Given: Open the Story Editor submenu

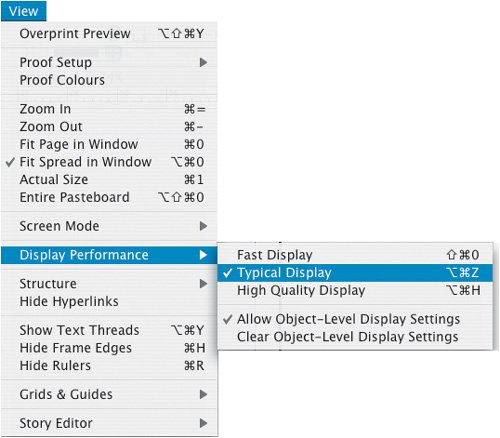Looking at the screenshot, I should coord(109,423).
